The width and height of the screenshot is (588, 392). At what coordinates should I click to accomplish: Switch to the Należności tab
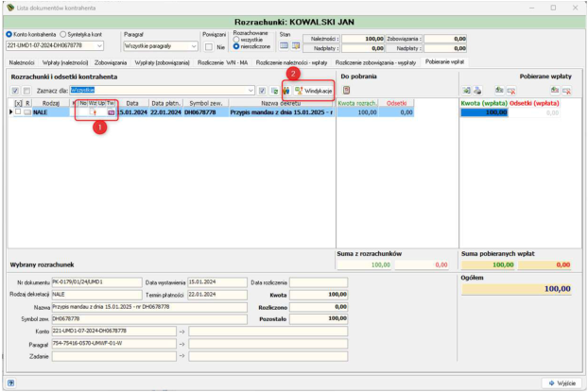[x=22, y=62]
